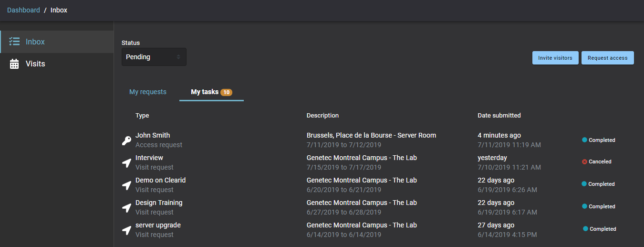Click the red Canceled status icon
The width and height of the screenshot is (644, 247).
coord(584,162)
